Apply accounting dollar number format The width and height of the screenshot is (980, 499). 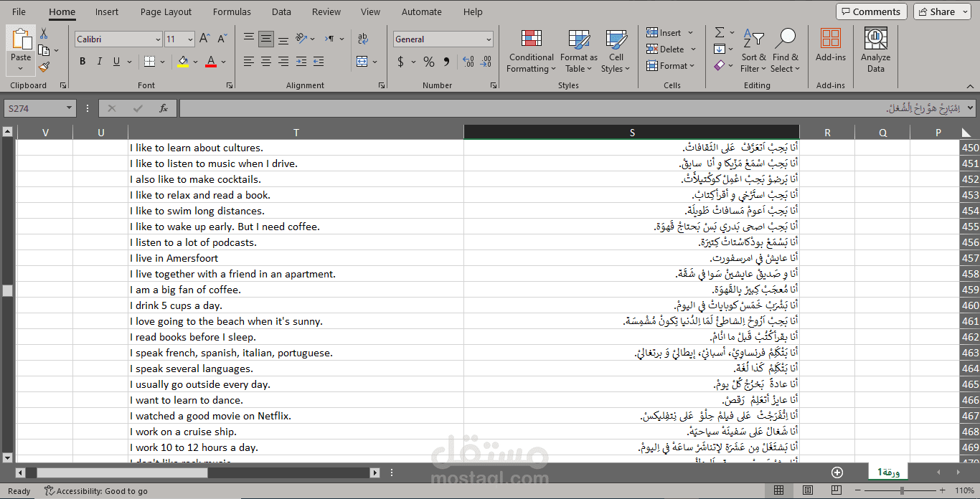tap(400, 62)
